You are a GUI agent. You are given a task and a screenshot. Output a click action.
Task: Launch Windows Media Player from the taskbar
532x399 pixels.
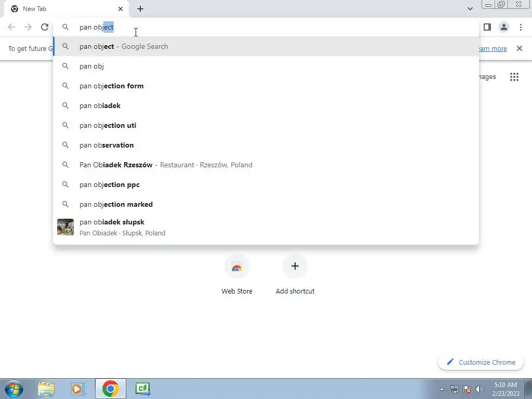[78, 389]
